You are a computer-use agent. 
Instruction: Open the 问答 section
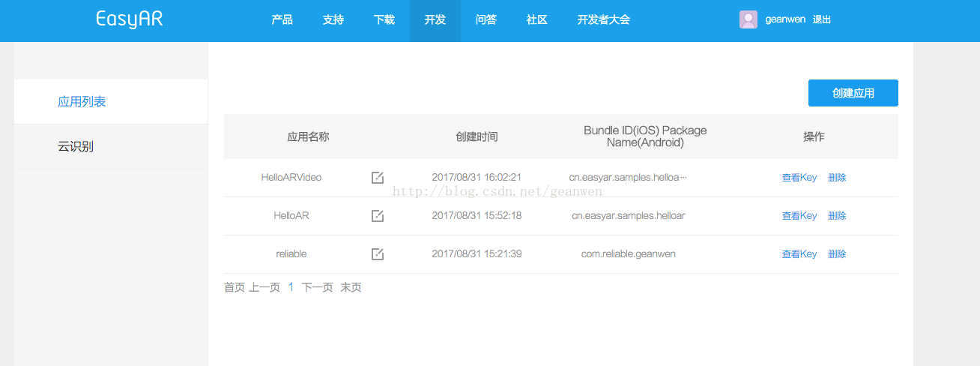(486, 20)
